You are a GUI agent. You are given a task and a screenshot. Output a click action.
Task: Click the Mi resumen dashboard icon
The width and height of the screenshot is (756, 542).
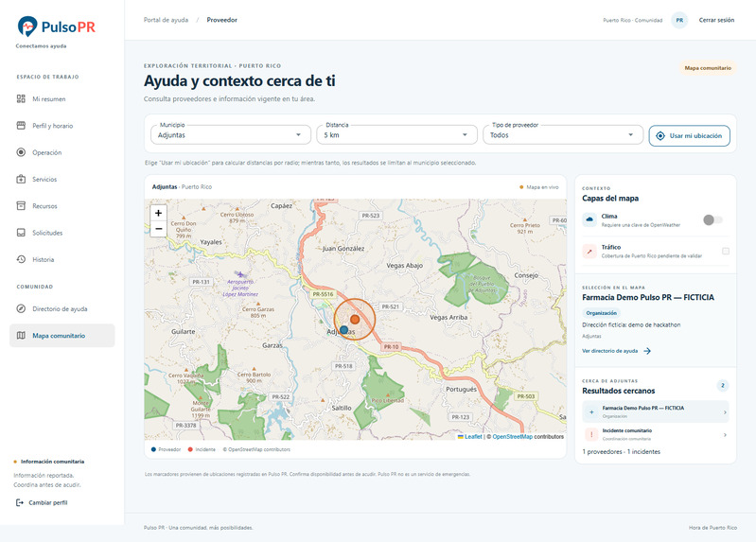click(21, 99)
